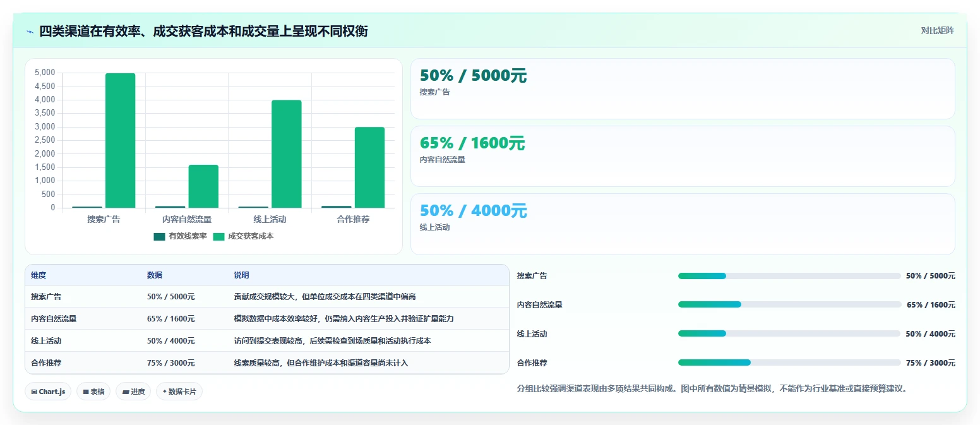Click the y-axis value 5,000
Image resolution: width=980 pixels, height=425 pixels.
(45, 73)
